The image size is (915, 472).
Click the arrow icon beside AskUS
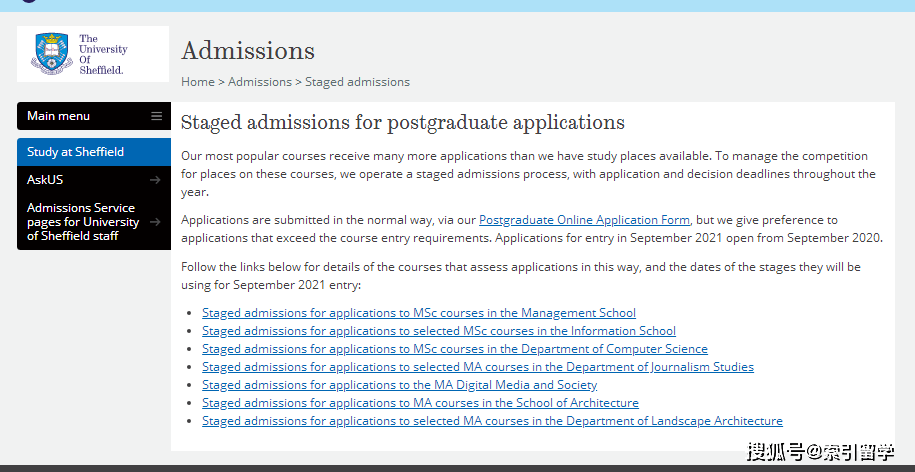point(155,180)
